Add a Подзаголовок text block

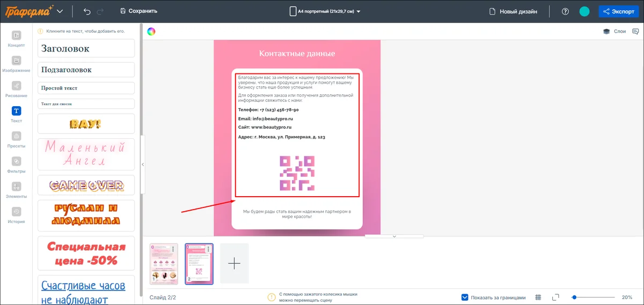[x=86, y=70]
